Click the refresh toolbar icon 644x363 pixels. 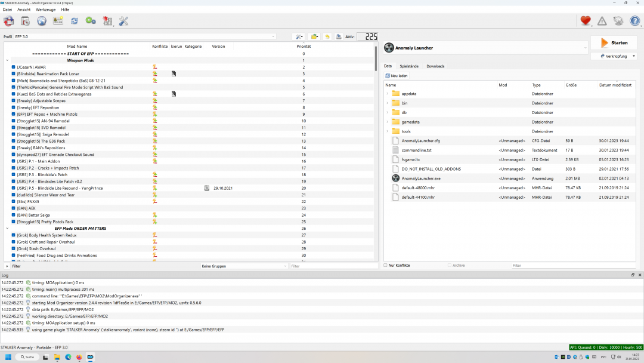[x=75, y=20]
